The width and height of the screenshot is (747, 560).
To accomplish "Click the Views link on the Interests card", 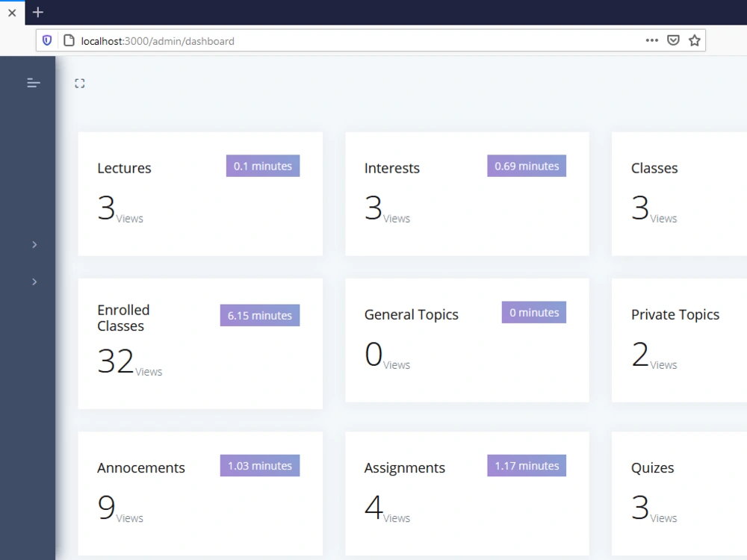I will click(396, 218).
